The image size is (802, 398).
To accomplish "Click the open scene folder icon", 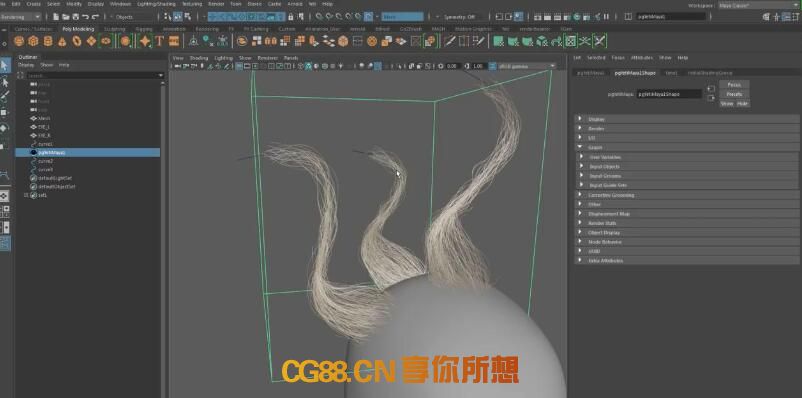I will (65, 17).
